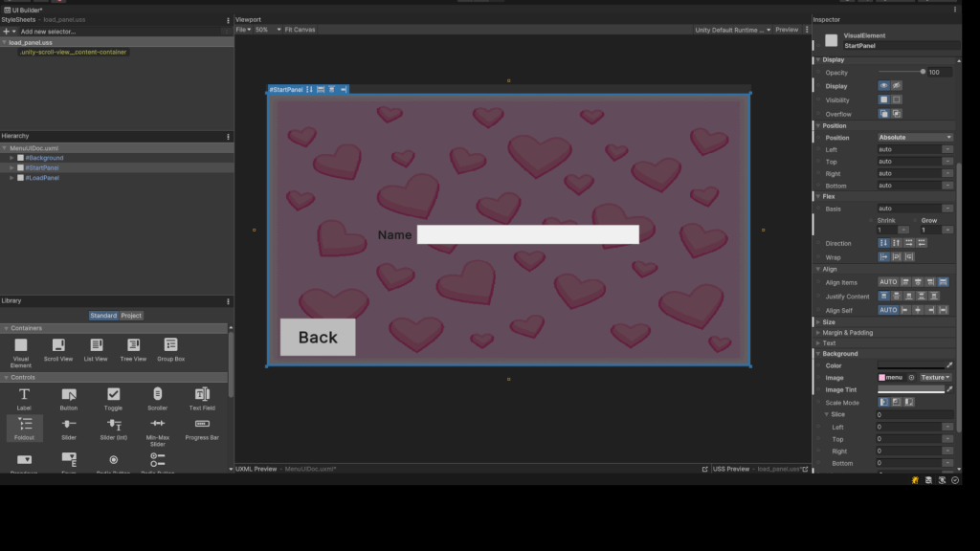
Task: Click the Preview button in Viewport toolbar
Action: point(787,30)
